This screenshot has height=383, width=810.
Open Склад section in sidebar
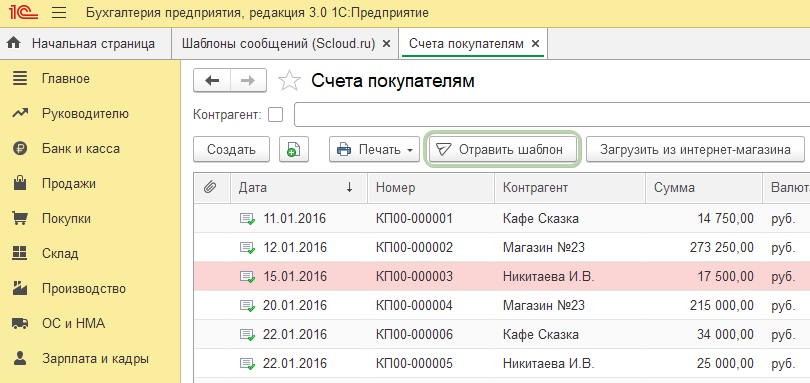(x=60, y=254)
